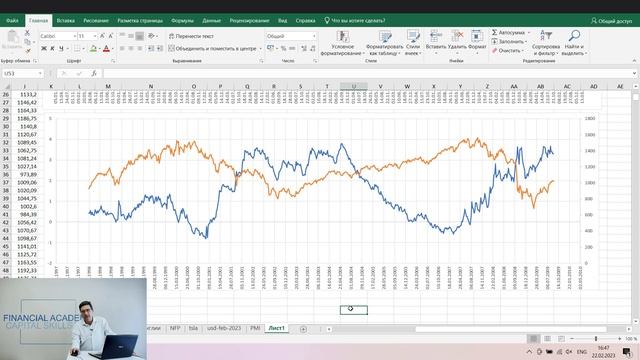Open the Cell Styles dropdown
640x360 pixels.
[413, 43]
